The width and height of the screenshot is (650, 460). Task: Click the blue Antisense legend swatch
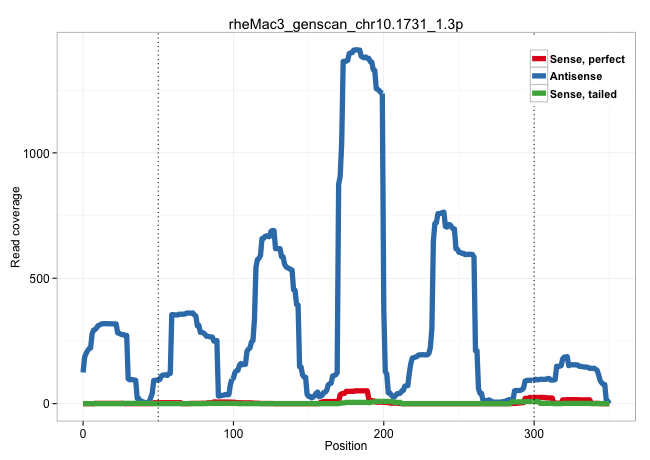coord(539,76)
